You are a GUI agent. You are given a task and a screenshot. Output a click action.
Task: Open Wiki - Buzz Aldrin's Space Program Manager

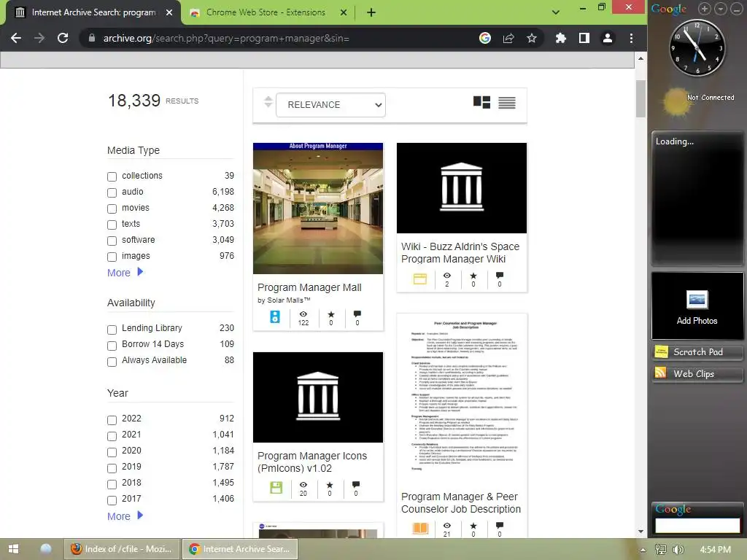coord(460,252)
